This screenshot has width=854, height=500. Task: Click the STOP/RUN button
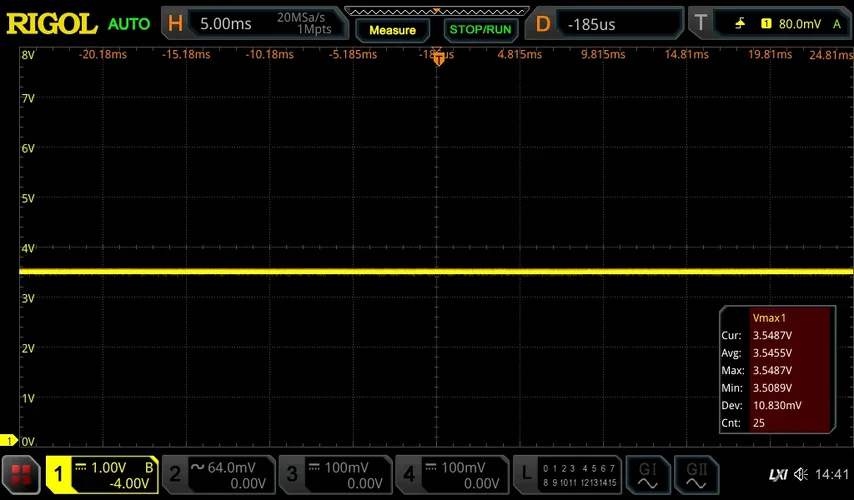[x=480, y=30]
